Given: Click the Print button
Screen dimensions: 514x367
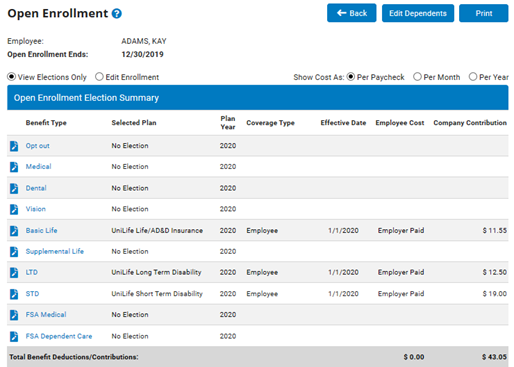Looking at the screenshot, I should click(484, 13).
